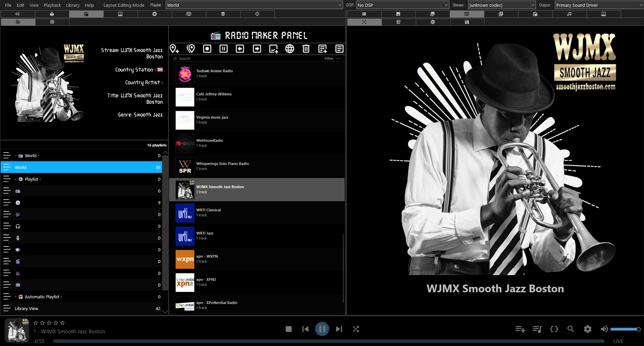Open the Filter options in station list header
This screenshot has height=346, width=644.
[x=333, y=58]
